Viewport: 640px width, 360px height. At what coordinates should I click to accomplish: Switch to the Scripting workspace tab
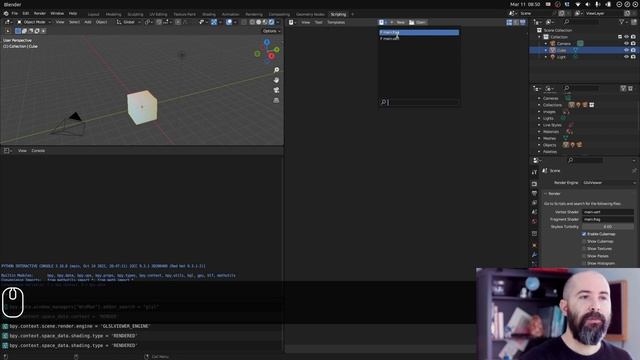(338, 14)
